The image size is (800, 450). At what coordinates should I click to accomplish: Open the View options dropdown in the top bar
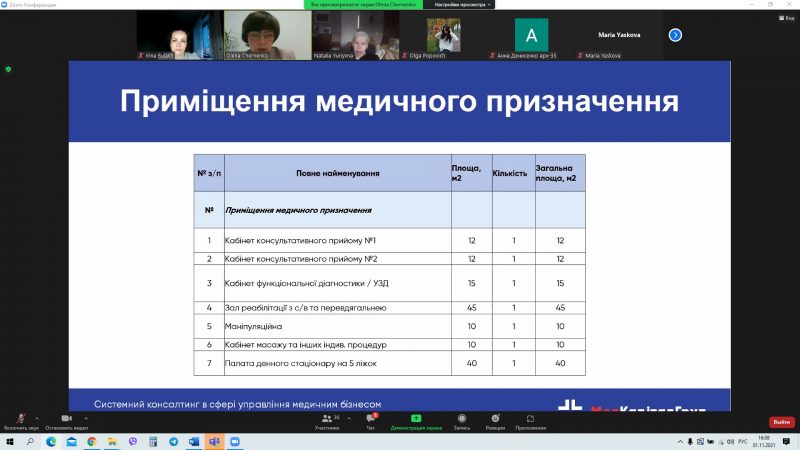(462, 5)
